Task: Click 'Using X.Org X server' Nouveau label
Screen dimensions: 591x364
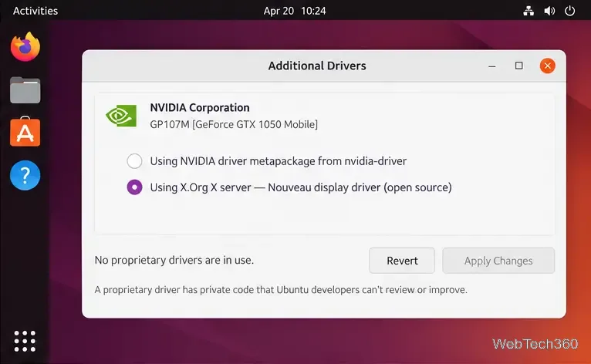Action: 301,187
